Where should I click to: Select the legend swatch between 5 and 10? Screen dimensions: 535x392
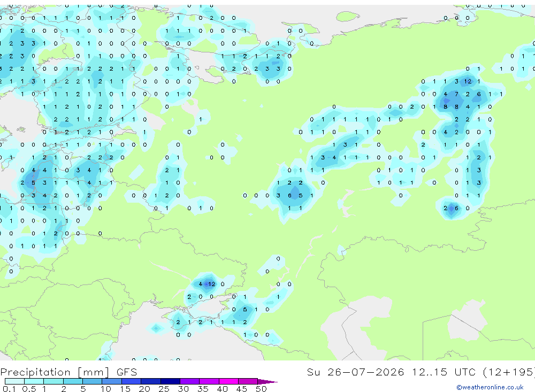(93, 381)
